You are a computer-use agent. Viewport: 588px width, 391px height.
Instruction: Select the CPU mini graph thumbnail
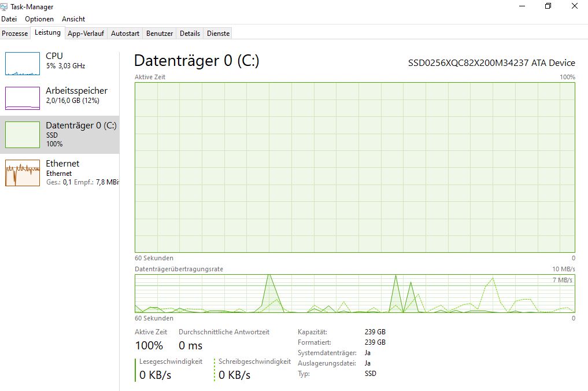coord(23,63)
